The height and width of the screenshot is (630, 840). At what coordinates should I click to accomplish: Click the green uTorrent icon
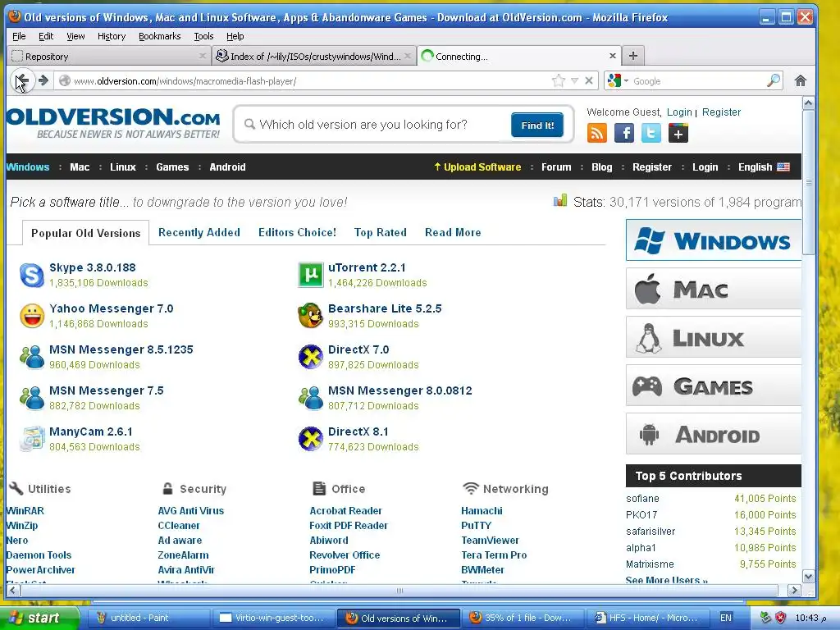click(x=311, y=276)
